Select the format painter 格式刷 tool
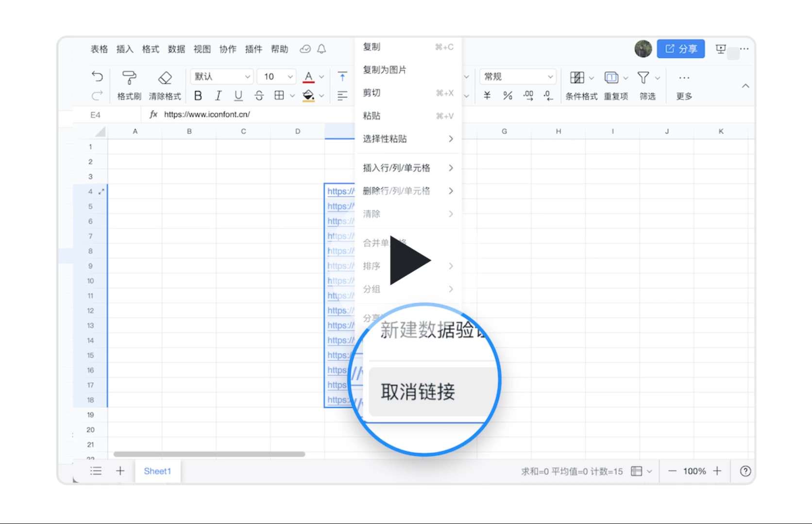Image resolution: width=812 pixels, height=524 pixels. click(x=129, y=85)
